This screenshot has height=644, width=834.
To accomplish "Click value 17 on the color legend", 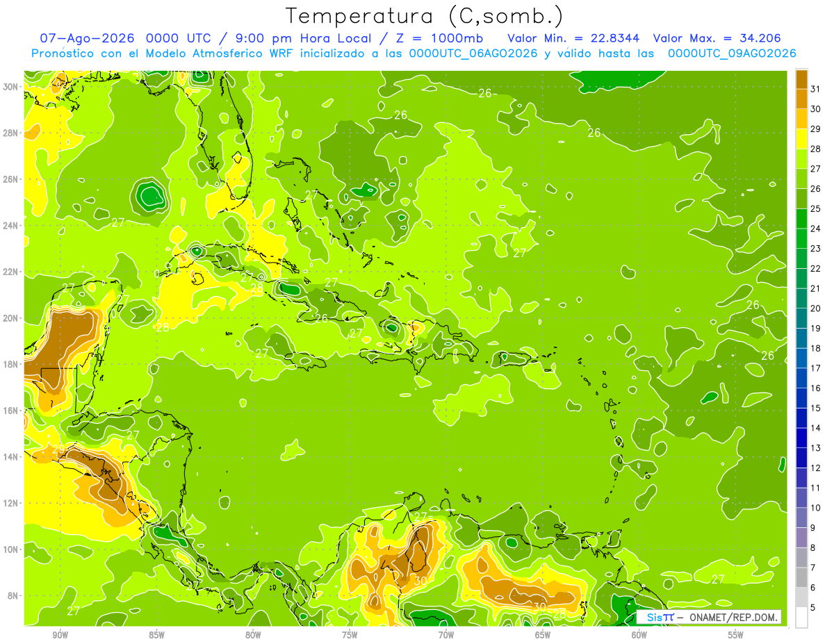I will point(816,368).
